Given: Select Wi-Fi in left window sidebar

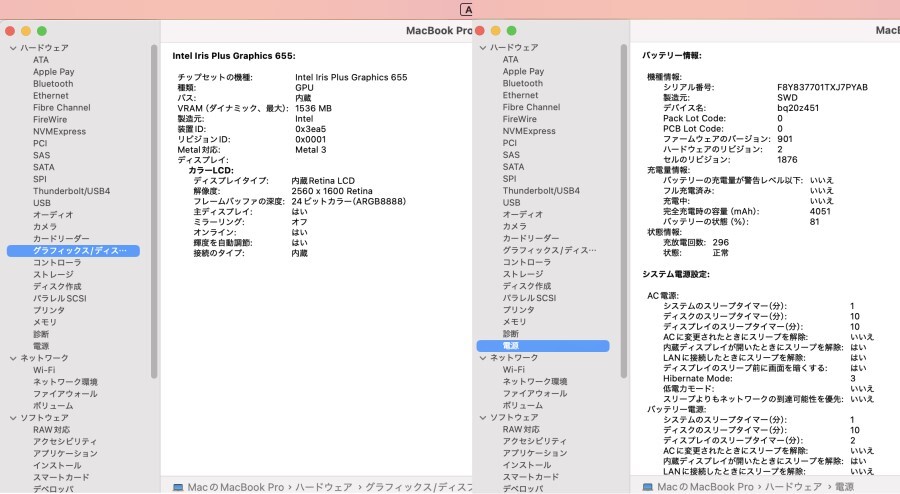Looking at the screenshot, I should coord(44,370).
